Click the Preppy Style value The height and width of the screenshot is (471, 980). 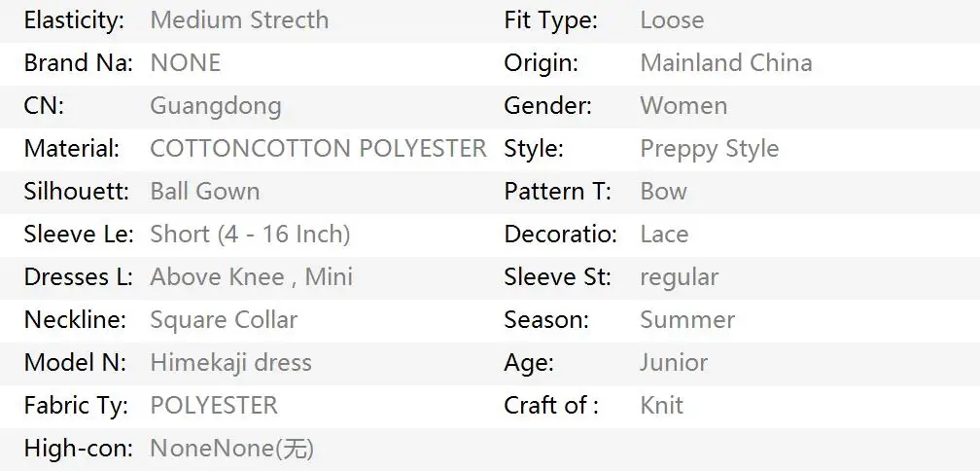[x=710, y=149]
